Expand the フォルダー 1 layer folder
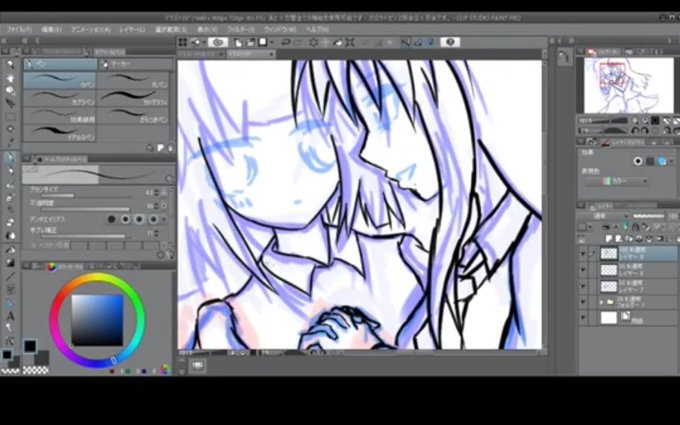 coord(601,302)
